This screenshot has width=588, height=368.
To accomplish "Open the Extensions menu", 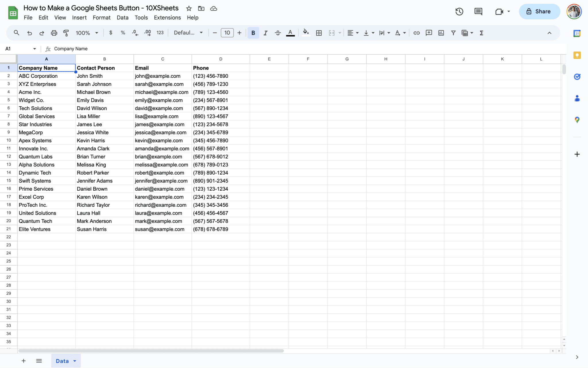I will [167, 18].
